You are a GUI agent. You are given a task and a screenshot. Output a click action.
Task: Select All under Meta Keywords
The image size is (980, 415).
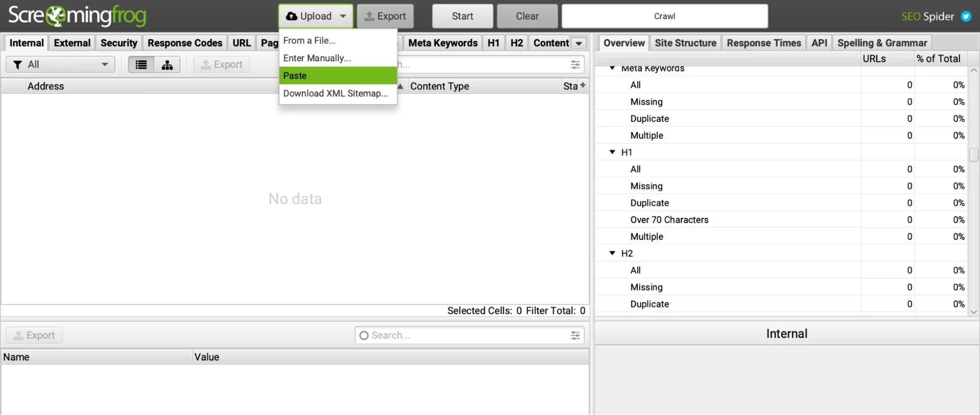[635, 85]
